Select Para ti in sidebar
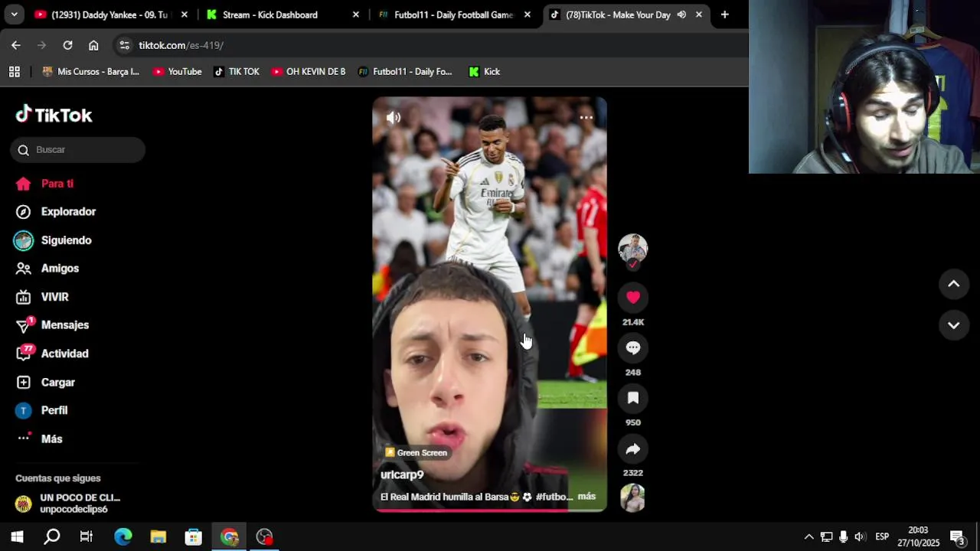This screenshot has height=551, width=980. coord(44,184)
